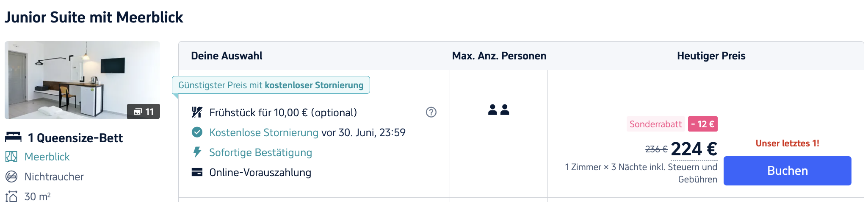This screenshot has height=202, width=868.
Task: Open the photo gallery counter showing 11
Action: 144,112
